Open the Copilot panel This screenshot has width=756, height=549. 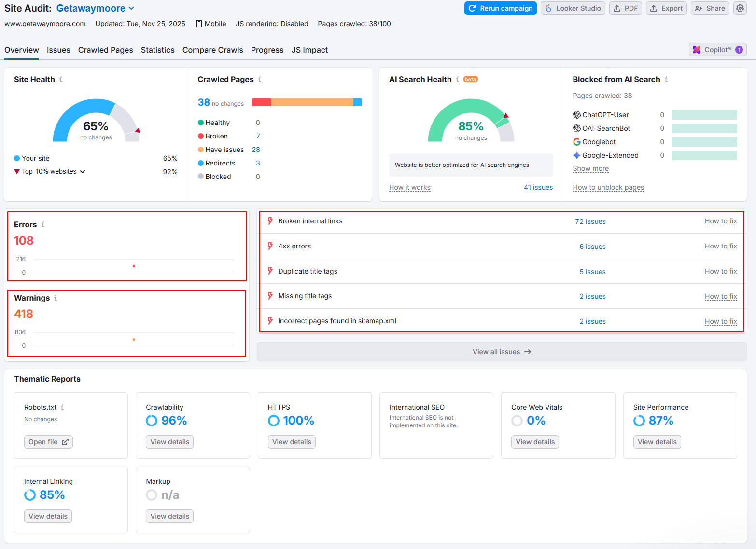pos(717,50)
